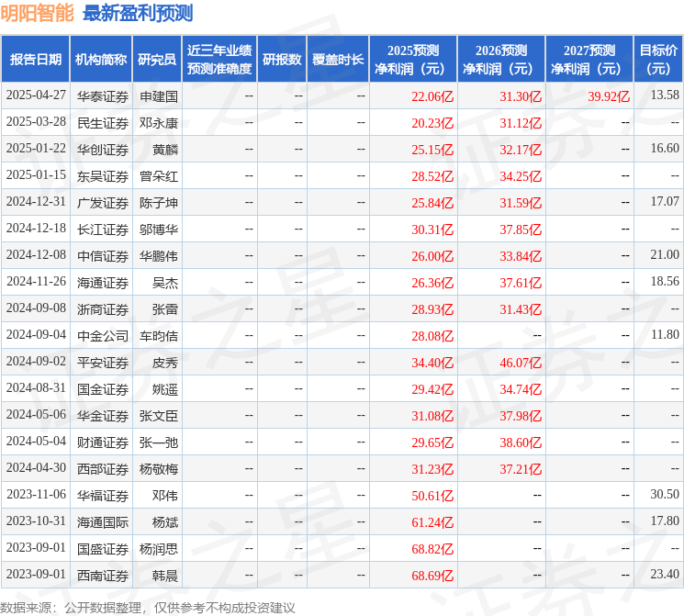Click the 46.07亿 2026 forecast value
684x616 pixels.
tap(521, 363)
